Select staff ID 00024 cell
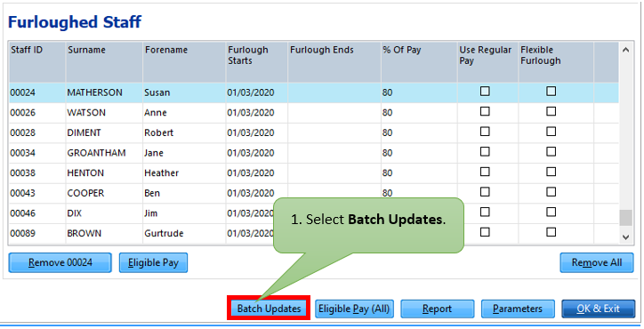 tap(37, 92)
